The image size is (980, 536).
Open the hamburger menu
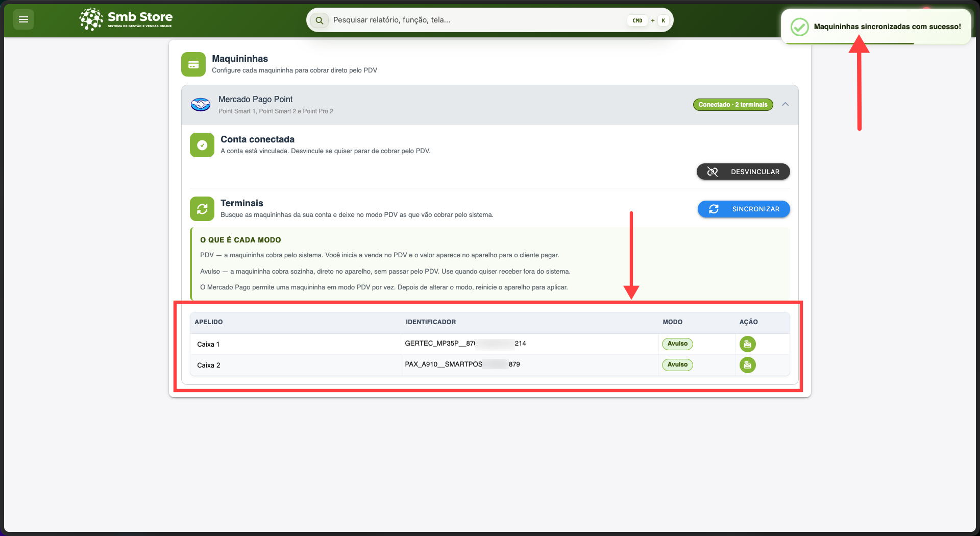(x=23, y=19)
